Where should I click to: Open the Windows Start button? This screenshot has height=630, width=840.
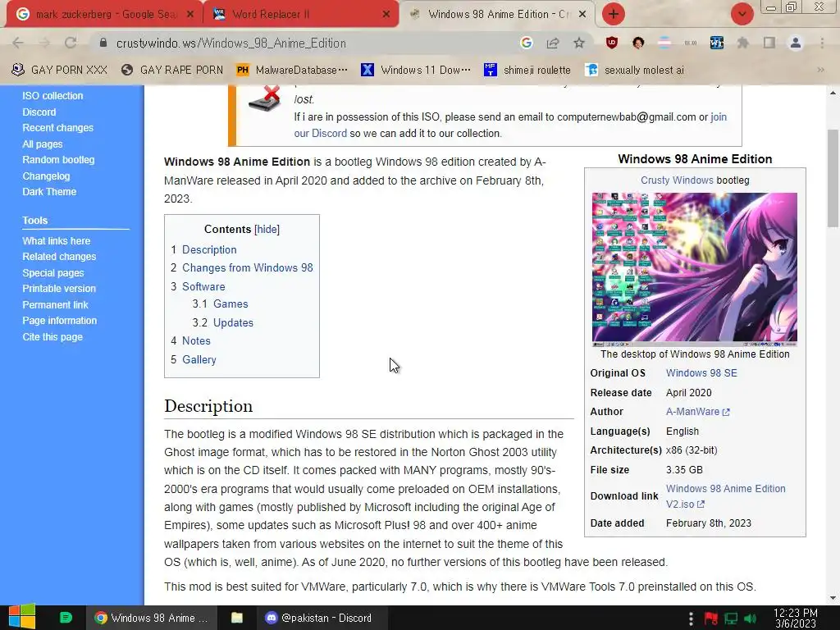pyautogui.click(x=22, y=618)
